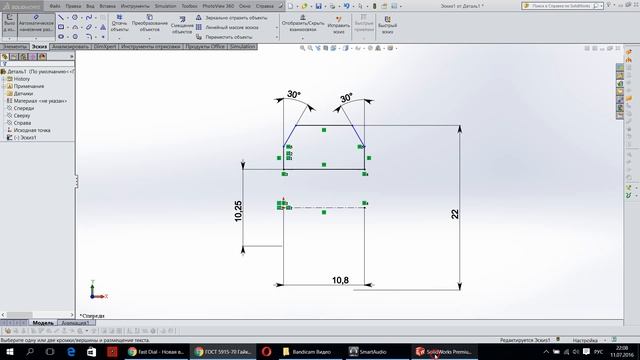Switch to the Модель bottom tab
640x360 pixels.
(x=43, y=323)
